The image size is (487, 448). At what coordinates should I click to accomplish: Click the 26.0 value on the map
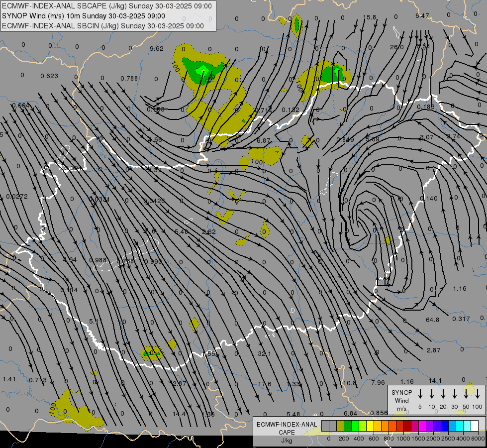point(397,47)
